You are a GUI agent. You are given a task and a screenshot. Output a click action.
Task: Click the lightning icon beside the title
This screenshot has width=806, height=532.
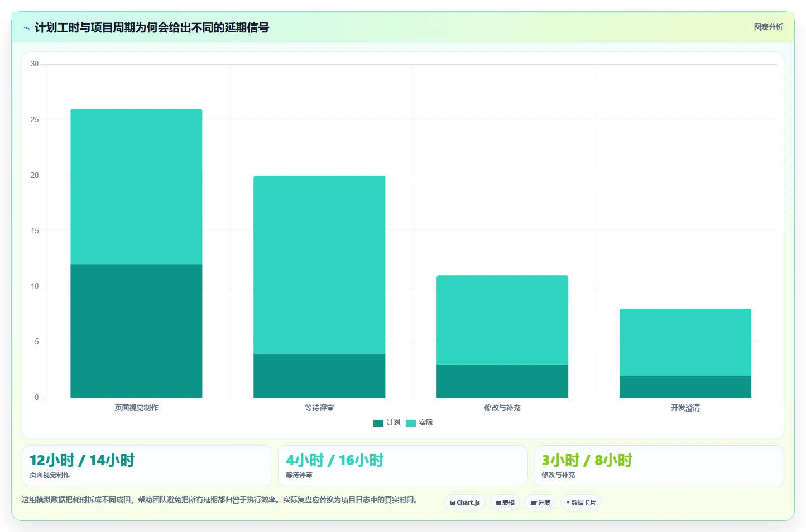[x=26, y=28]
